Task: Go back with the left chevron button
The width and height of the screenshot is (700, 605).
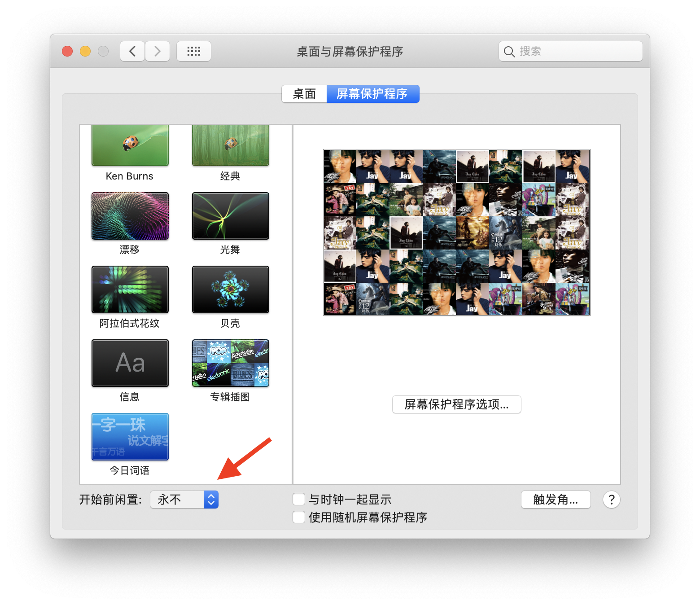Action: coord(132,51)
